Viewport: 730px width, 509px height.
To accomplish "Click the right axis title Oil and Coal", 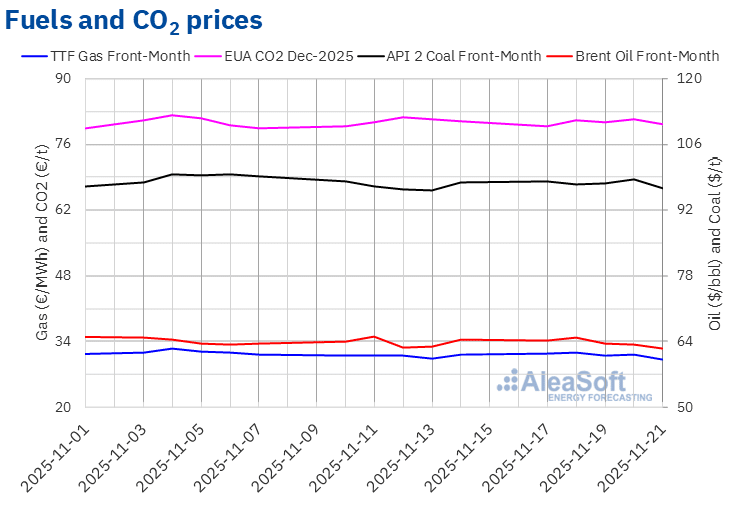I will (714, 242).
